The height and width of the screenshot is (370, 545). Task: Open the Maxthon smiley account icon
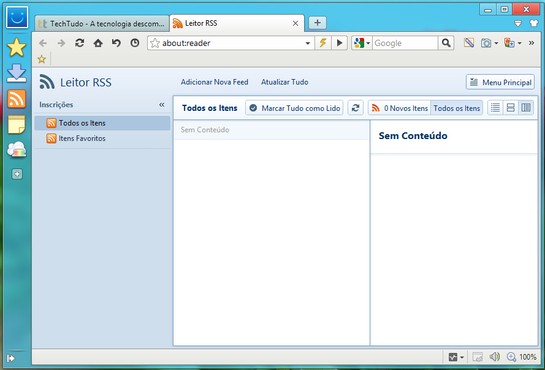[x=17, y=17]
